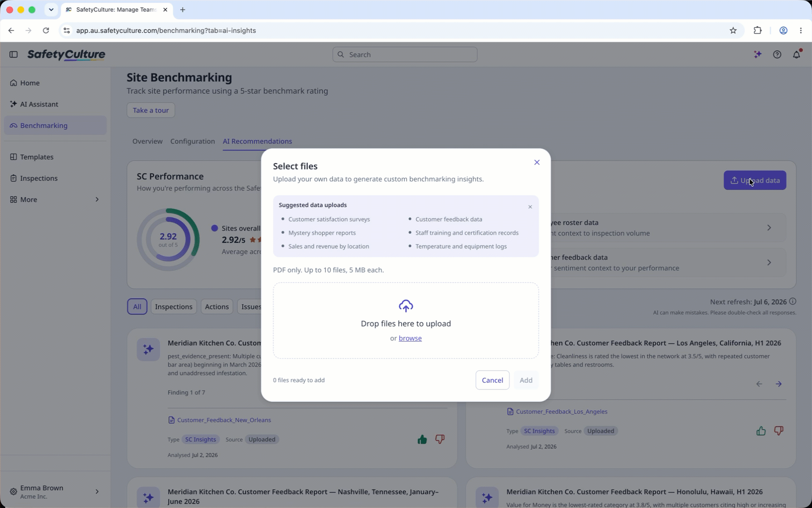
Task: Thumbs down the New Orleans insight
Action: (440, 439)
